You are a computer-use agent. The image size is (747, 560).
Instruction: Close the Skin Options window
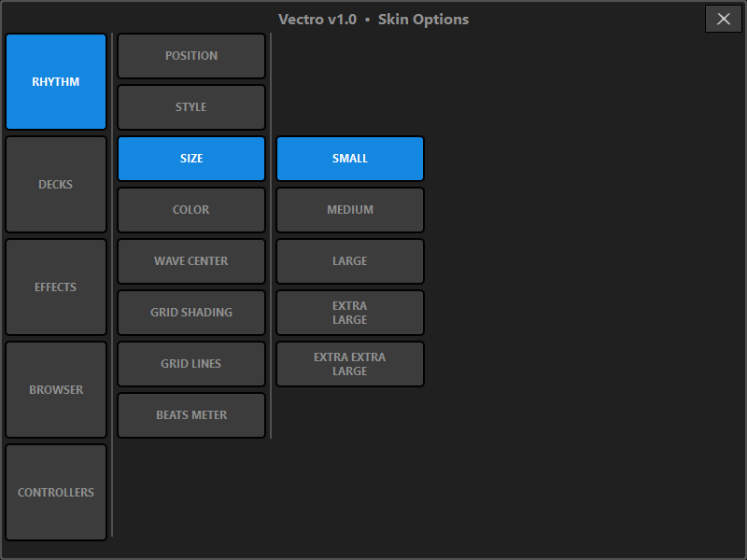[723, 19]
